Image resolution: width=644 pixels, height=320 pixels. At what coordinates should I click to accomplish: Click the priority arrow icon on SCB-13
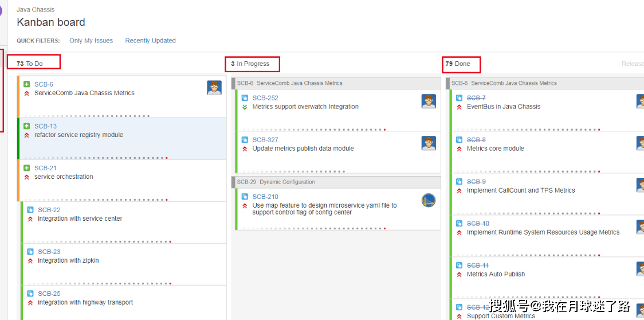coord(27,135)
